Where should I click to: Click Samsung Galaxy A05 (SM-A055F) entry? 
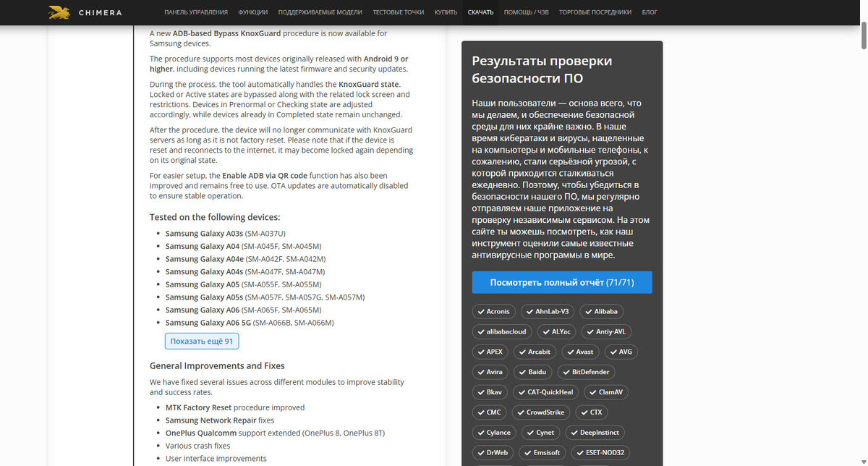pos(243,284)
